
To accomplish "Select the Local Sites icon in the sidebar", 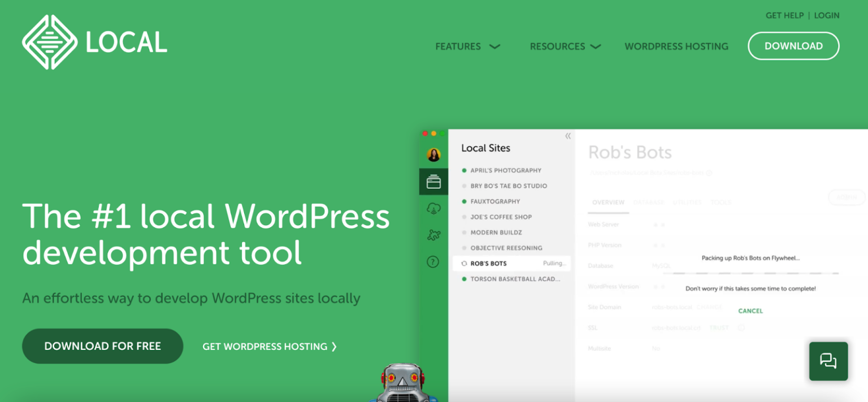I will click(x=433, y=181).
